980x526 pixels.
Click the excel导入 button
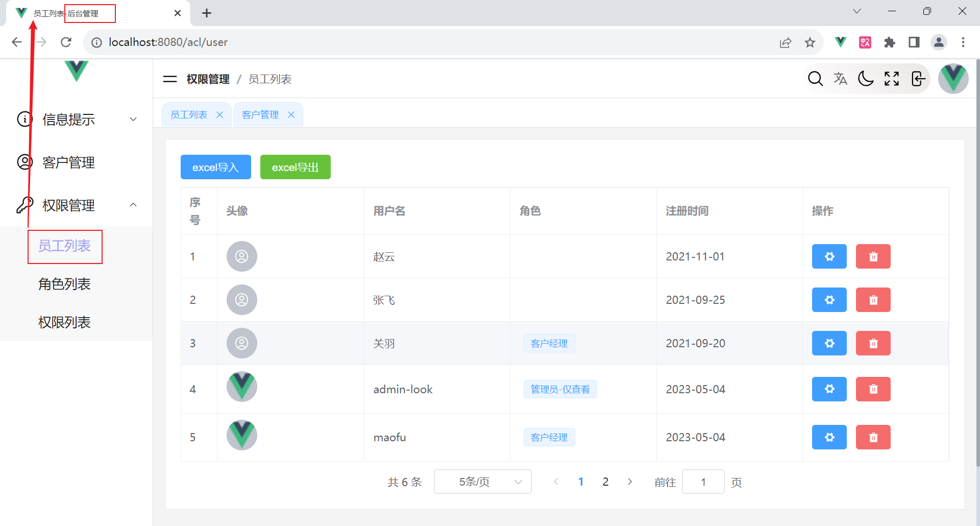coord(215,167)
